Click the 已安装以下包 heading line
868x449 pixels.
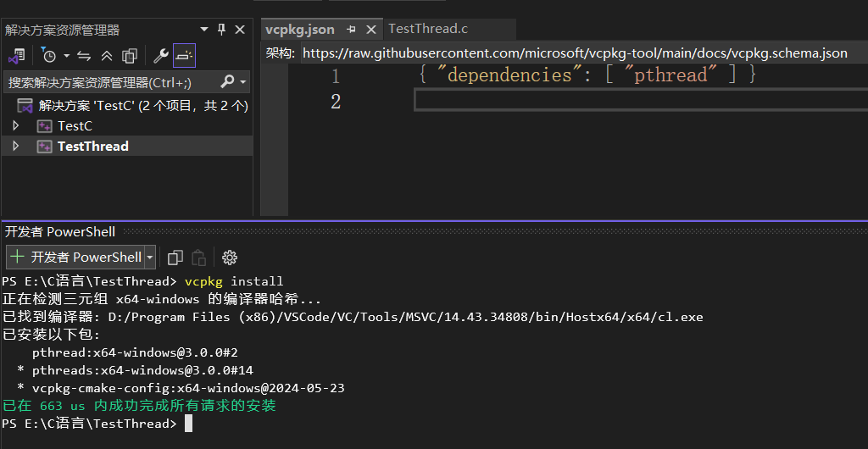pyautogui.click(x=52, y=335)
